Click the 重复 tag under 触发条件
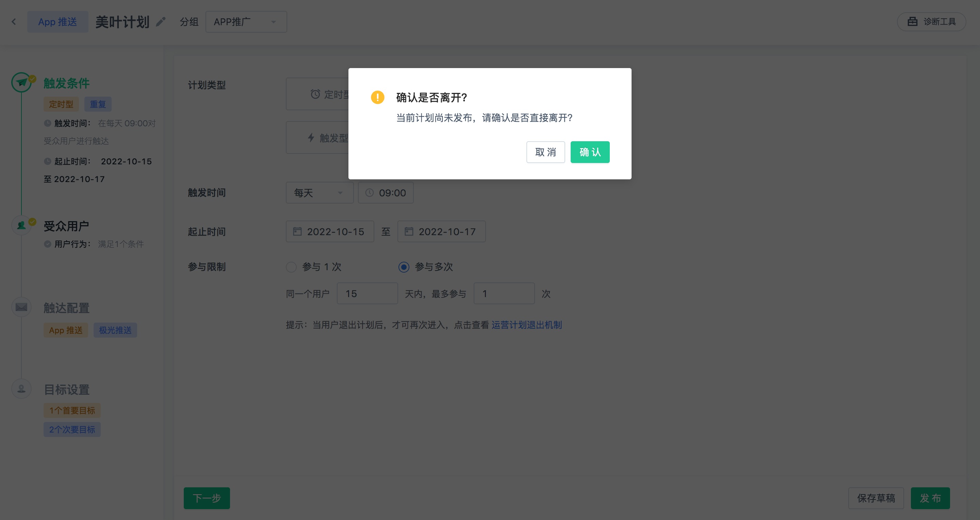This screenshot has width=980, height=520. (x=98, y=104)
